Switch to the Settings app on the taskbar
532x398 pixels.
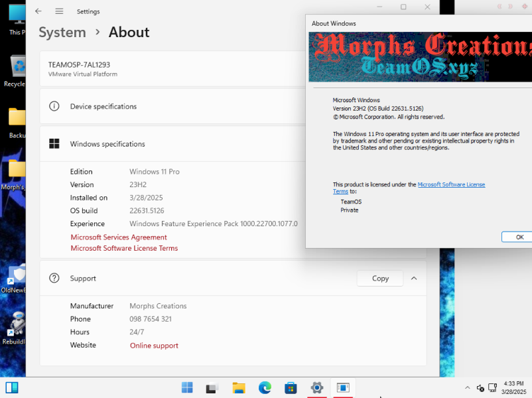click(x=317, y=387)
